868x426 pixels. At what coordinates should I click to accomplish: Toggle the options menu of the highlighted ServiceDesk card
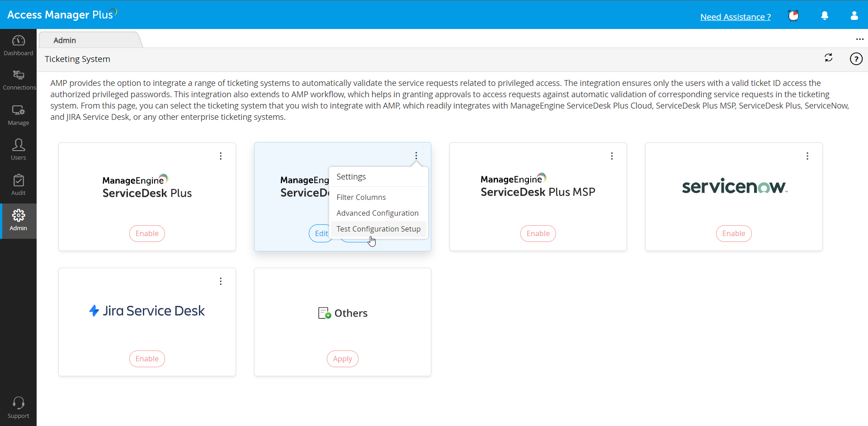point(416,156)
